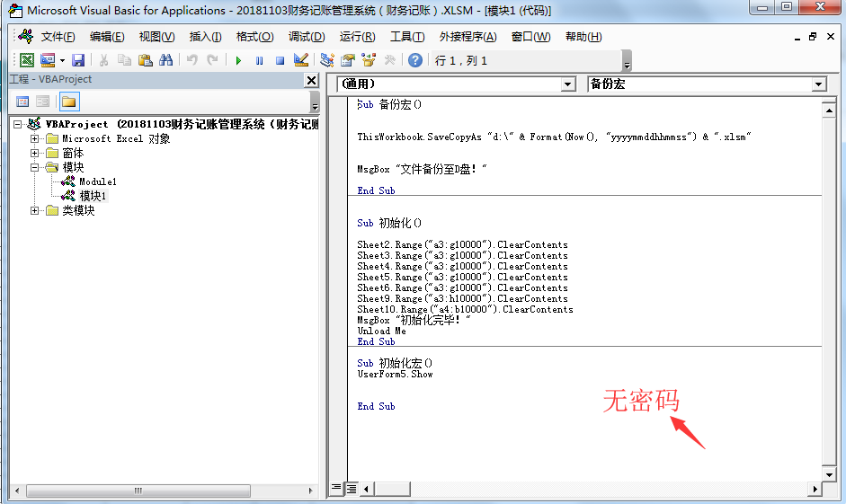
Task: Collapse the VBAProject root node
Action: [x=18, y=125]
